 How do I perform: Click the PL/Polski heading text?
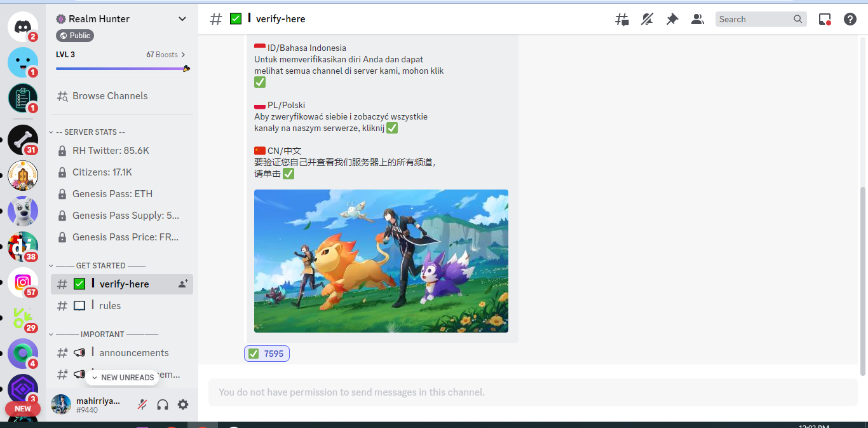click(x=286, y=105)
